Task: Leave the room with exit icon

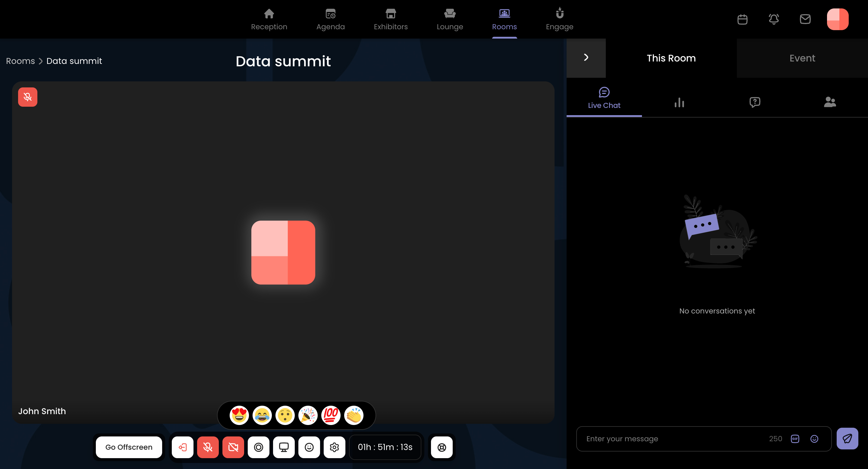Action: [x=183, y=447]
